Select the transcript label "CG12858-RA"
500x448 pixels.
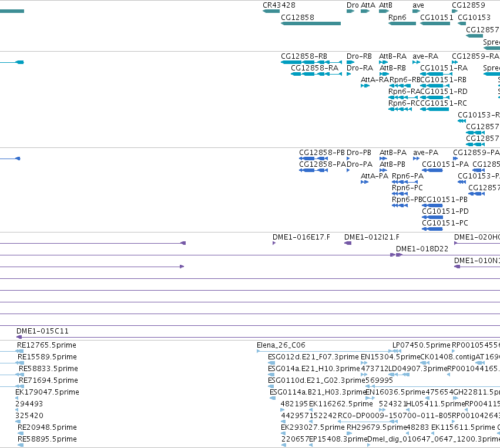(314, 68)
